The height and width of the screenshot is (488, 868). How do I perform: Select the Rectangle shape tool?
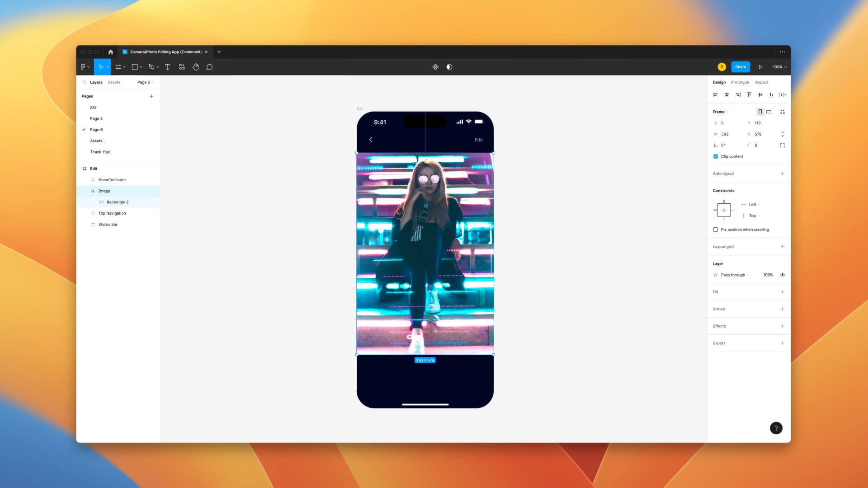point(134,66)
